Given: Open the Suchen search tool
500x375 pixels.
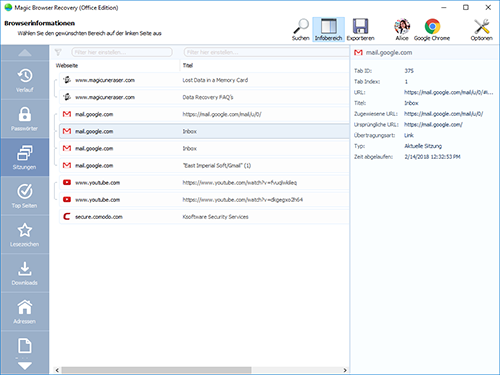Looking at the screenshot, I should click(301, 30).
